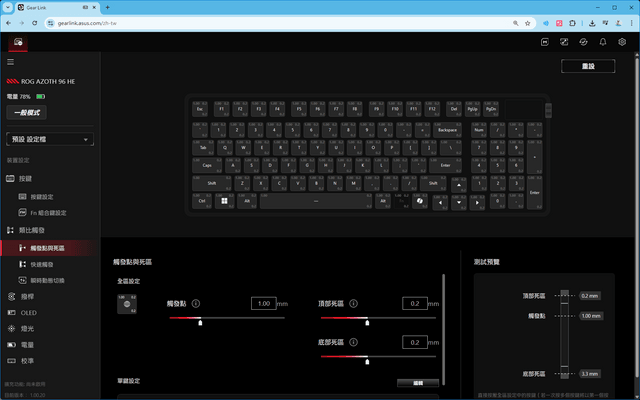Viewport: 640px width, 400px height.
Task: Select the numpad Enter key
Action: coord(534,192)
